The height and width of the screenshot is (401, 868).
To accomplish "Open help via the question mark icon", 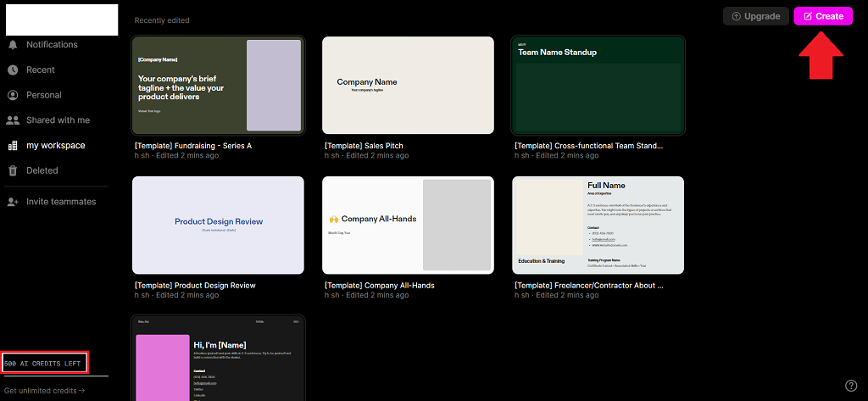I will click(x=851, y=386).
